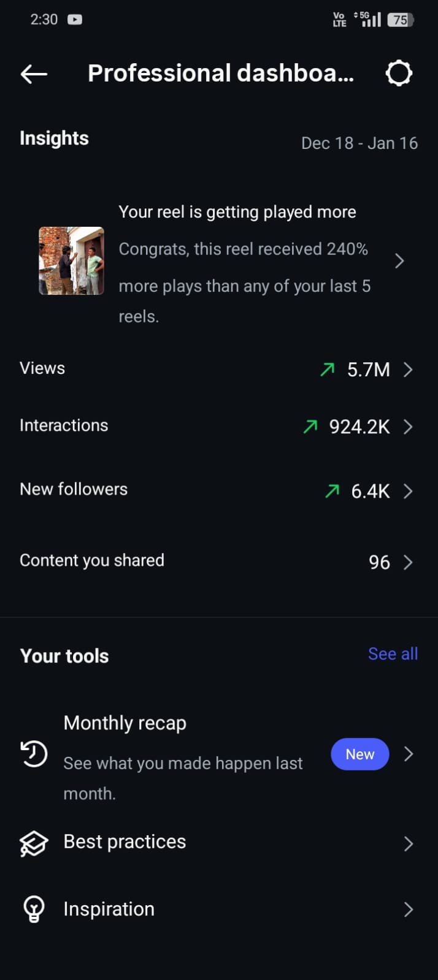
Task: Tap the See all link
Action: pos(393,654)
